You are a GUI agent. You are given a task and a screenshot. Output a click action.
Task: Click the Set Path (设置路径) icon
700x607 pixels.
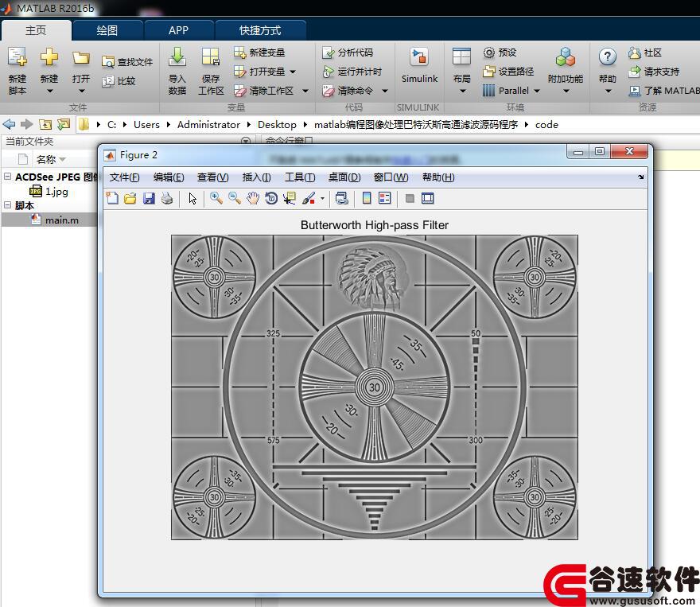click(x=489, y=72)
